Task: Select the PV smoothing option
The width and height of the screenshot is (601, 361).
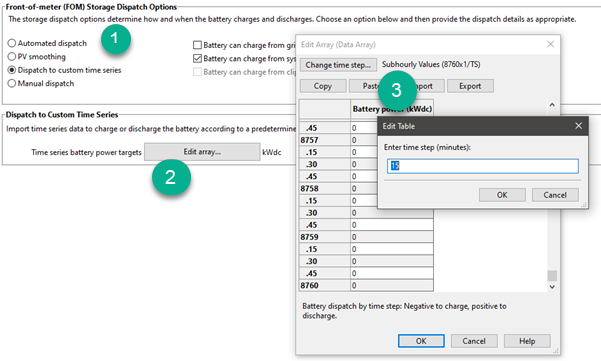Action: click(x=12, y=57)
